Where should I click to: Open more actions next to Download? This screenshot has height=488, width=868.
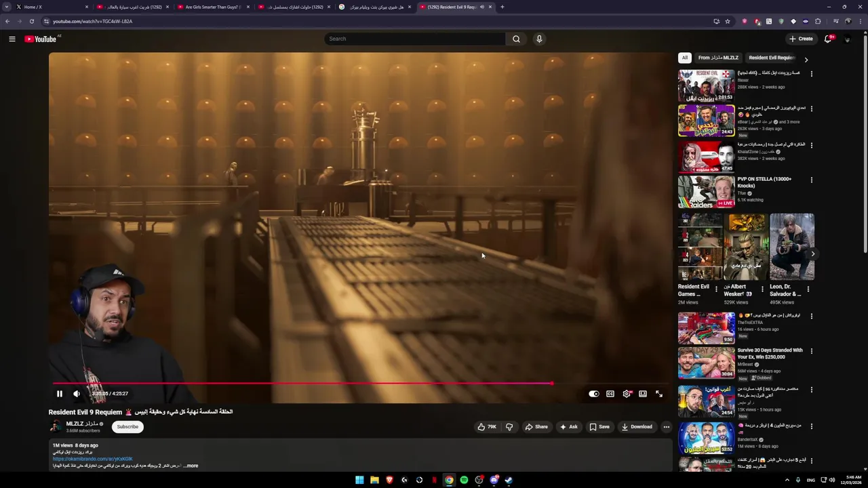coord(667,427)
